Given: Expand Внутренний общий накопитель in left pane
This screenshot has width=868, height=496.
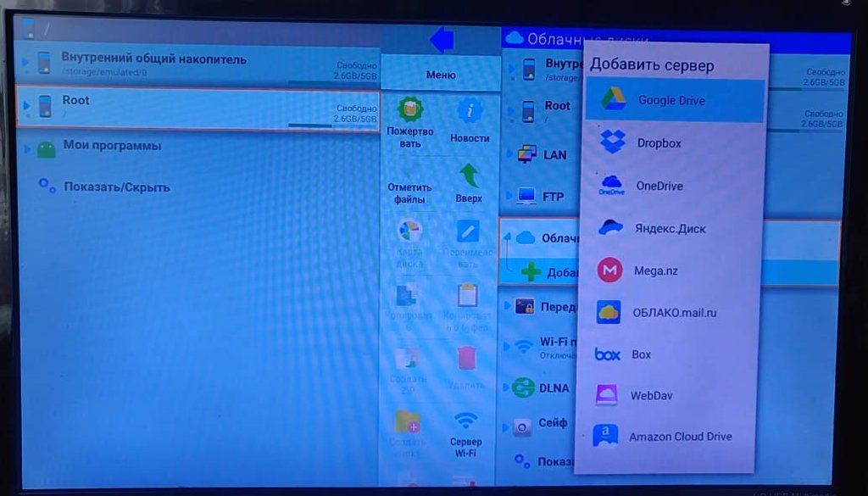Looking at the screenshot, I should pos(25,62).
